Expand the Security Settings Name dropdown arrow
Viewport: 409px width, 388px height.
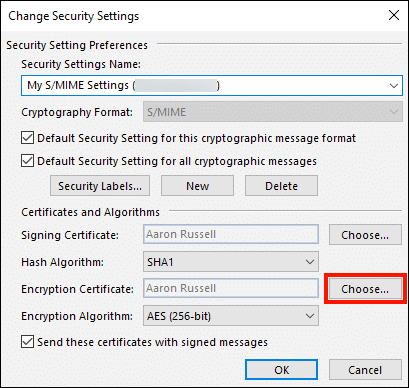point(394,86)
